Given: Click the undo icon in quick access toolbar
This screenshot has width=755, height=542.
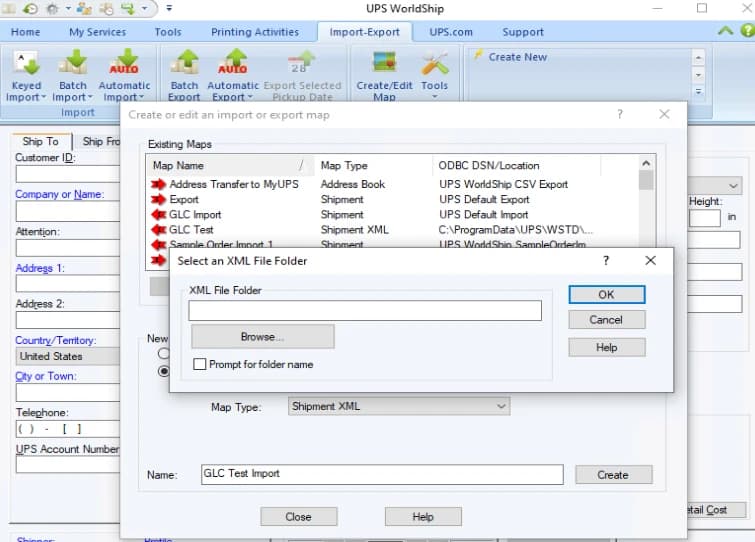Looking at the screenshot, I should coord(30,8).
